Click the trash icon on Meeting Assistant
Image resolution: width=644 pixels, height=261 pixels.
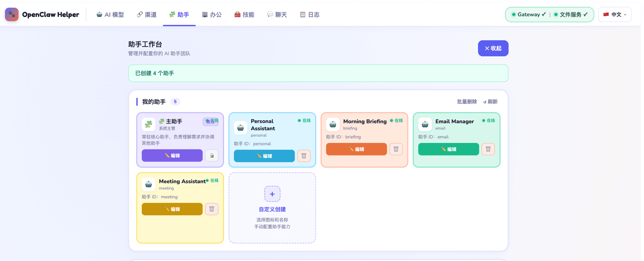point(211,209)
